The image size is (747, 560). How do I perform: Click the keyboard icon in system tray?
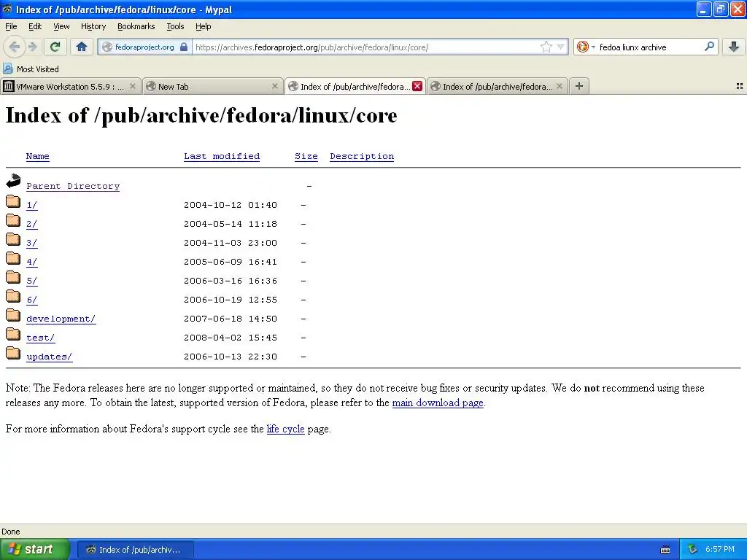(665, 550)
